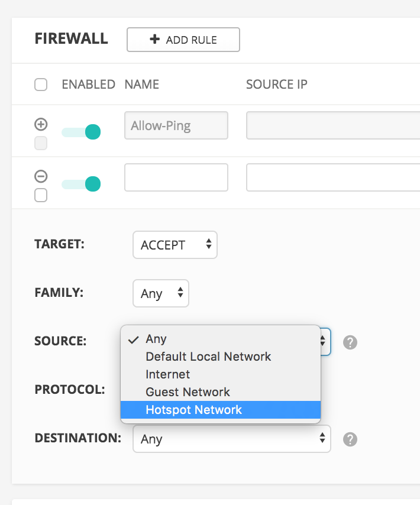Image resolution: width=420 pixels, height=505 pixels.
Task: Collapse the second rule with minus icon
Action: [41, 176]
